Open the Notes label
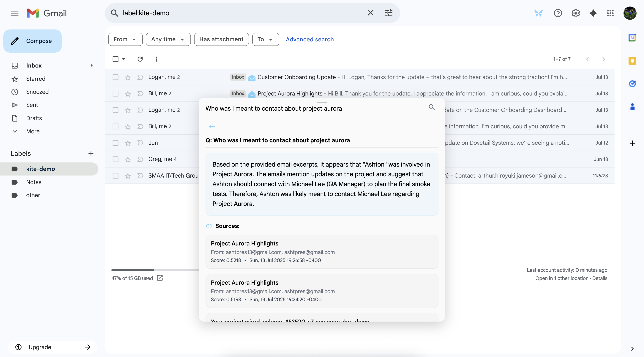Screen dimensions: 644x357 click(x=34, y=182)
